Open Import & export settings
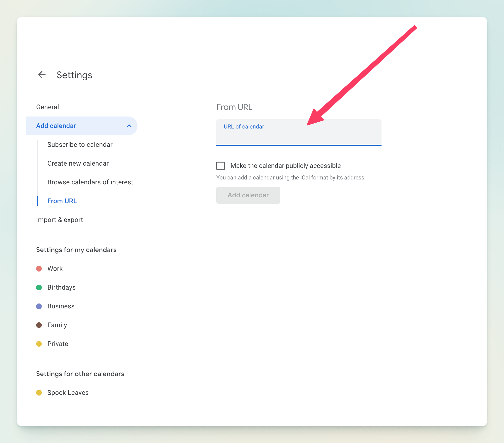The image size is (504, 443). pyautogui.click(x=59, y=220)
